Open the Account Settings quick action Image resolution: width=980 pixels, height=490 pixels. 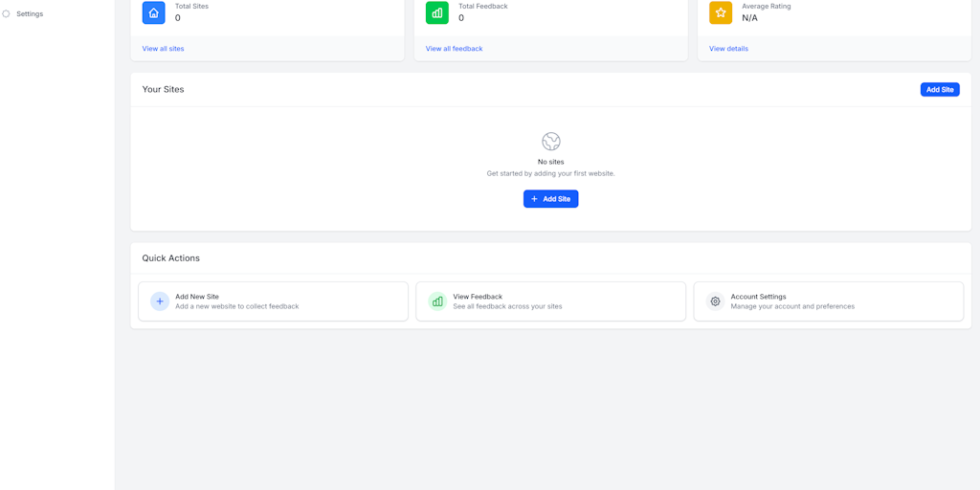coord(828,301)
